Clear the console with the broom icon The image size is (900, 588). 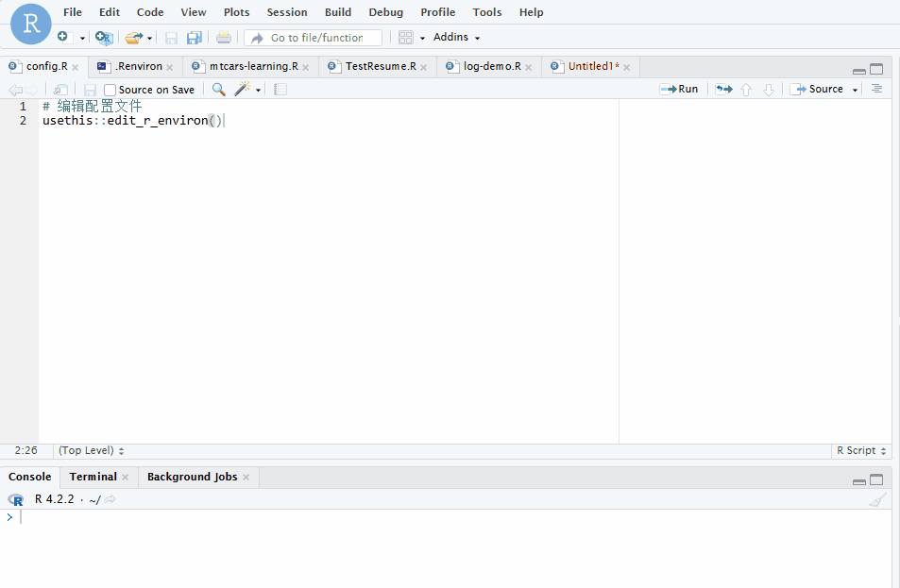[x=877, y=498]
